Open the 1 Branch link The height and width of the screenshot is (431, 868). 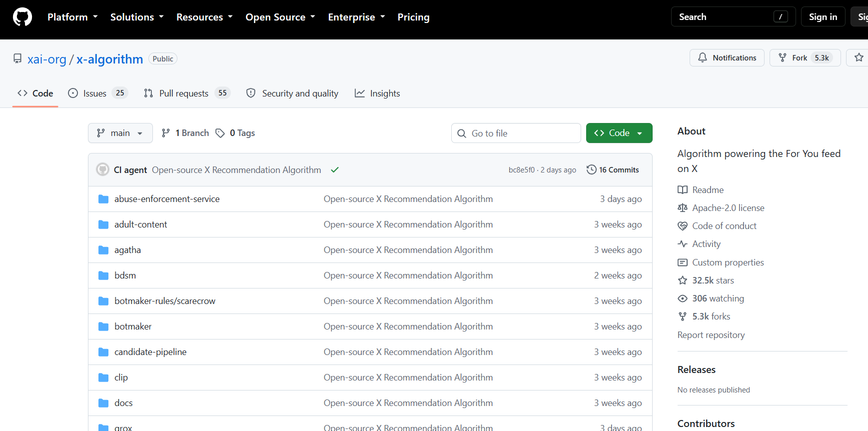pyautogui.click(x=185, y=133)
